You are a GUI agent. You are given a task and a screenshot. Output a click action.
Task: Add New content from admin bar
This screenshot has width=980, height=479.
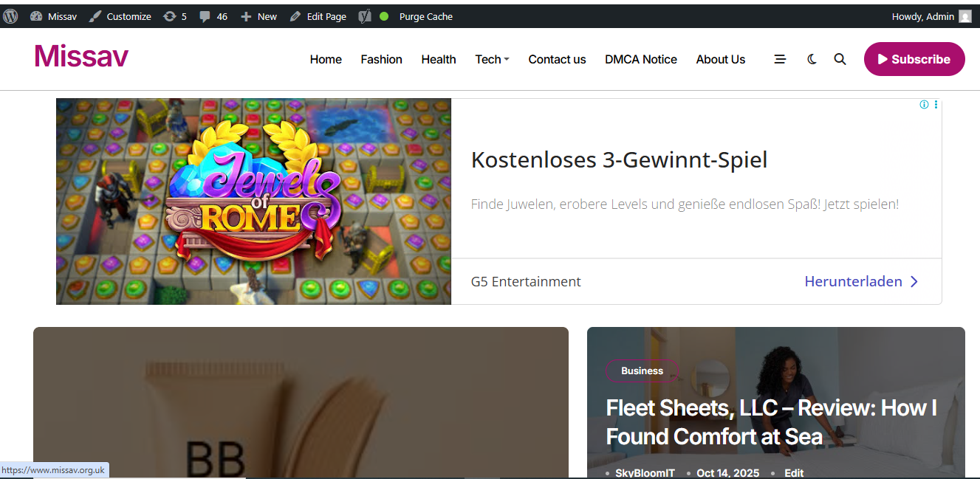[259, 16]
